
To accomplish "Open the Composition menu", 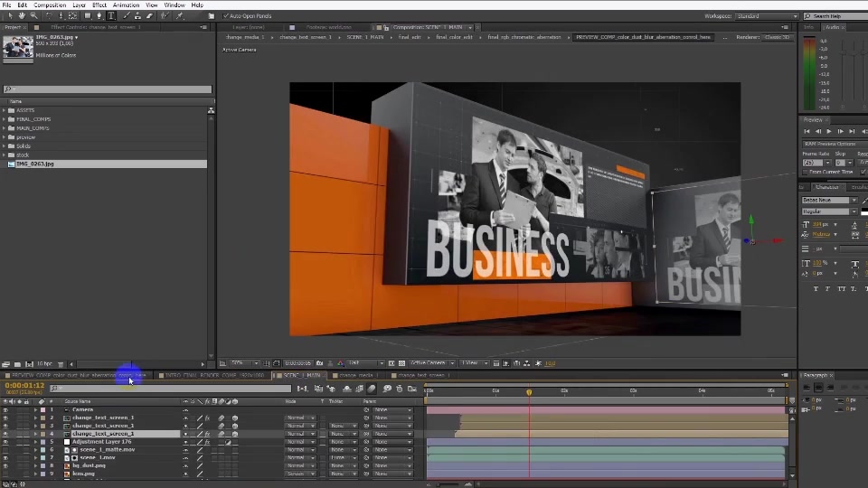I will (x=50, y=5).
